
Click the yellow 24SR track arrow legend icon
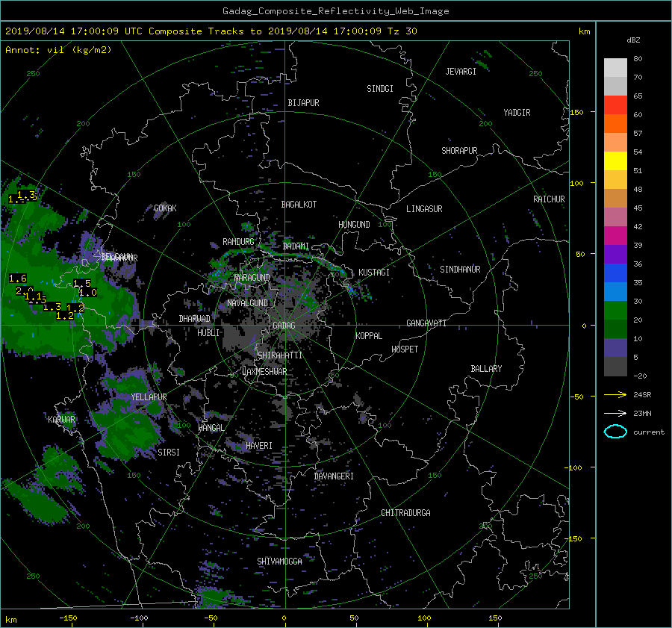pos(615,394)
